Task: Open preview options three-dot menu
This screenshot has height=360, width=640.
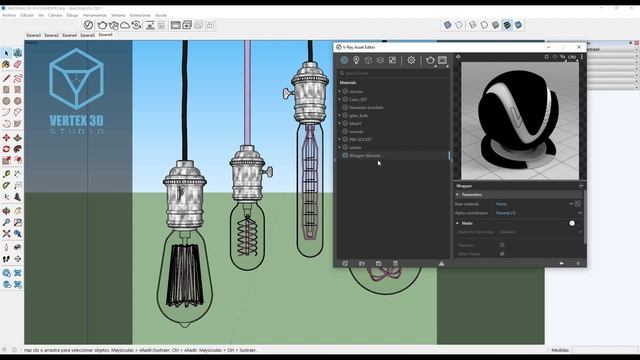Action: [x=582, y=57]
